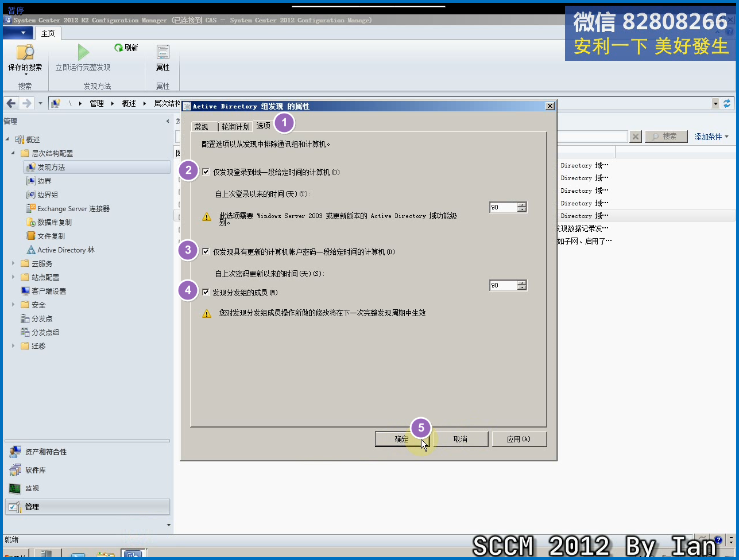Open the application menu dropdown button
This screenshot has width=739, height=560.
click(x=18, y=33)
